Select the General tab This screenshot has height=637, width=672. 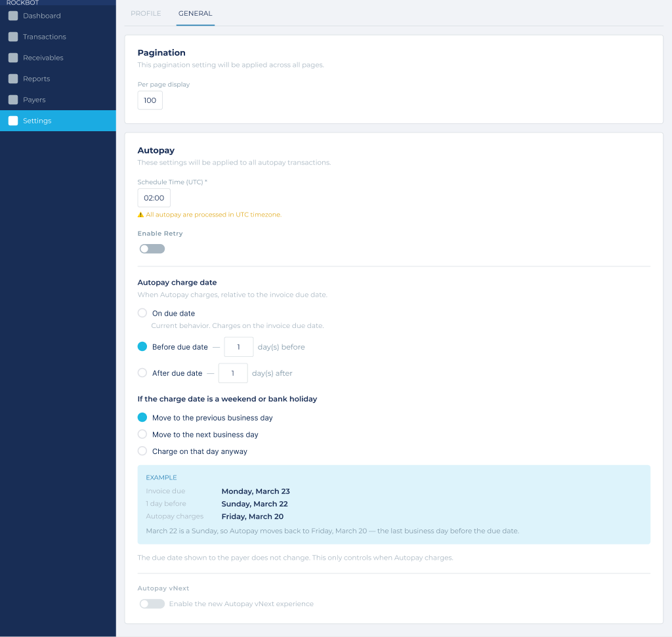[196, 13]
